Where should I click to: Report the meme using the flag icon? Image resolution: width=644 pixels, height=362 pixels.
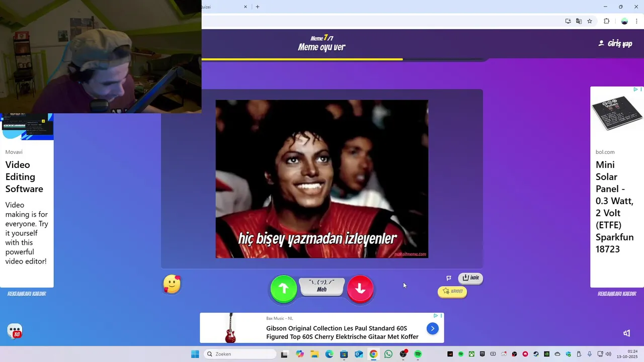[449, 278]
